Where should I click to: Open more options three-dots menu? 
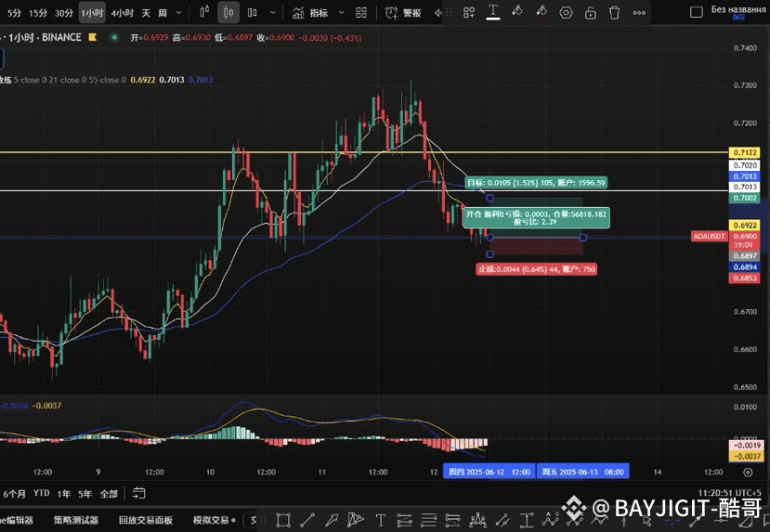(x=639, y=13)
